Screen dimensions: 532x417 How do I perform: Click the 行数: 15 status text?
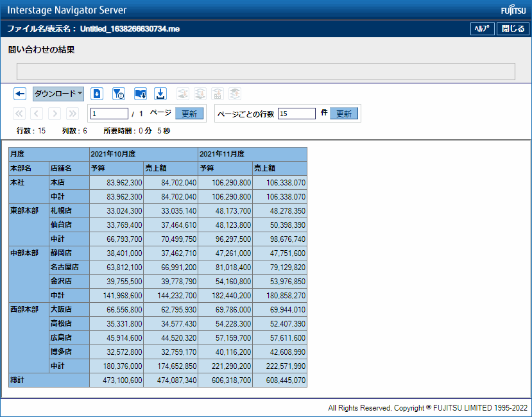tap(31, 131)
